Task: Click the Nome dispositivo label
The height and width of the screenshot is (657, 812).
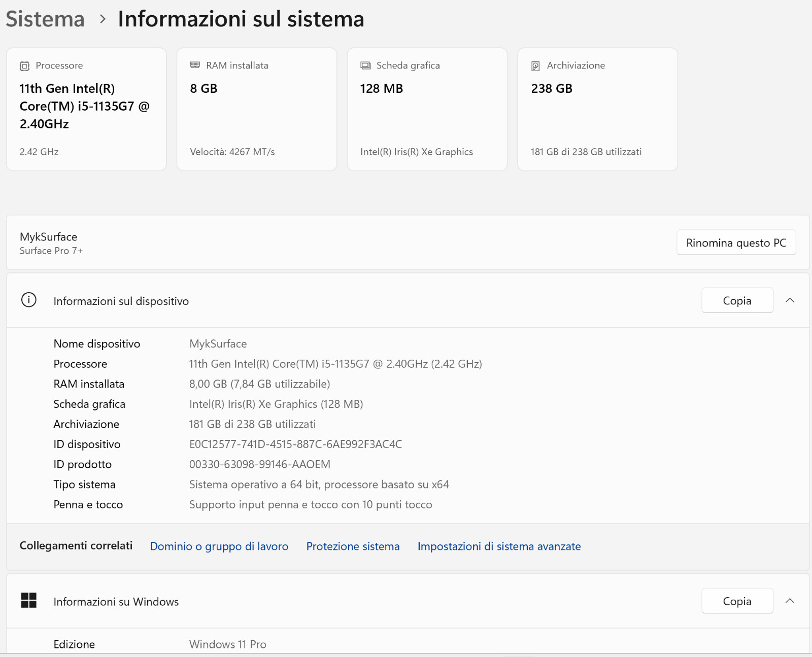Action: click(97, 343)
